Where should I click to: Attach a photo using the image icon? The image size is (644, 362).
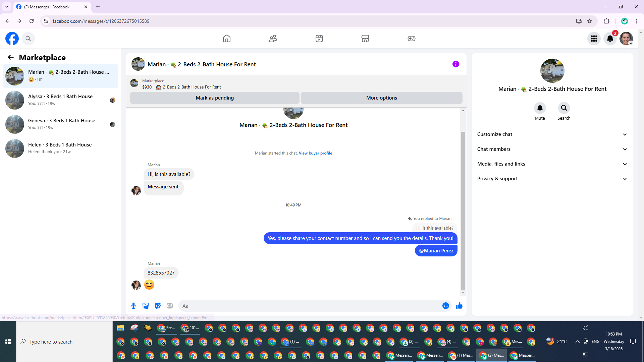coord(146,306)
